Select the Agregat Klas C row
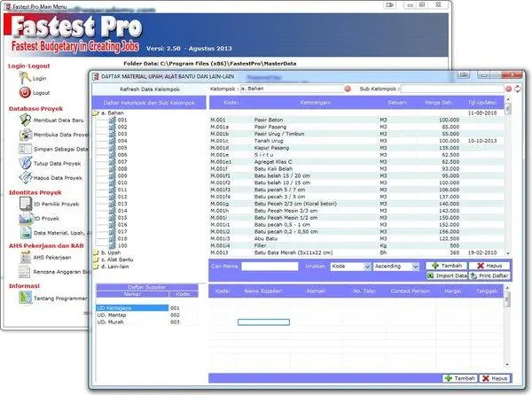This screenshot has height=395, width=532. point(356,161)
